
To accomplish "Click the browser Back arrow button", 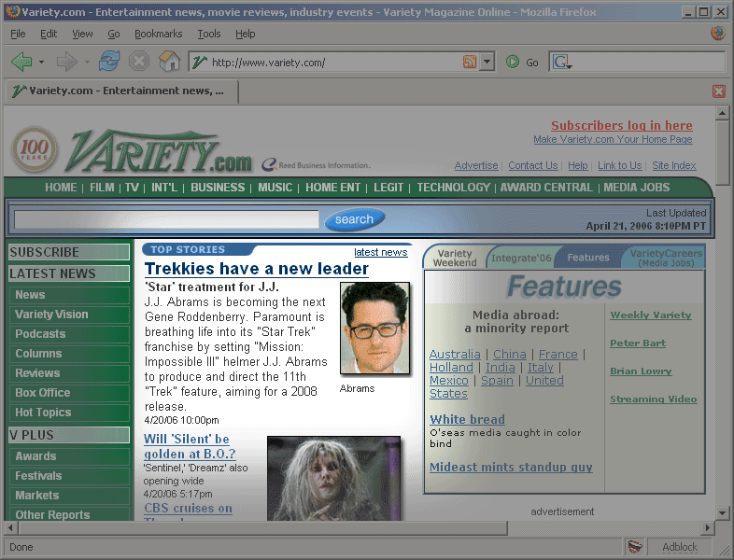I will (21, 63).
